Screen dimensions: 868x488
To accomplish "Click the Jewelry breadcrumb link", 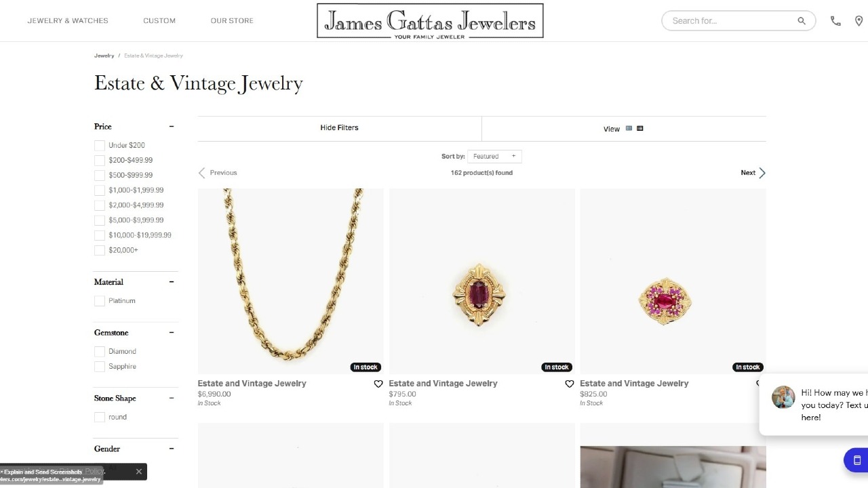I will [104, 55].
